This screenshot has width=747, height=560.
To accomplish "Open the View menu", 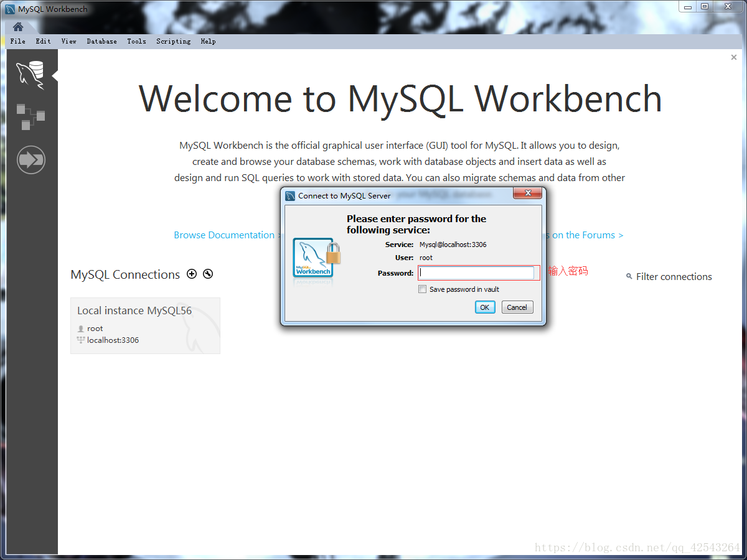I will 69,41.
